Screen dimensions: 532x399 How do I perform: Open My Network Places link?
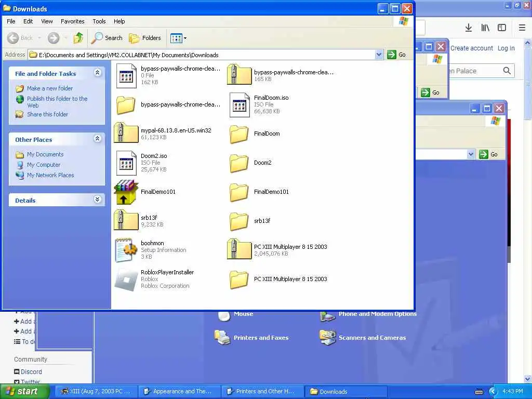point(50,175)
